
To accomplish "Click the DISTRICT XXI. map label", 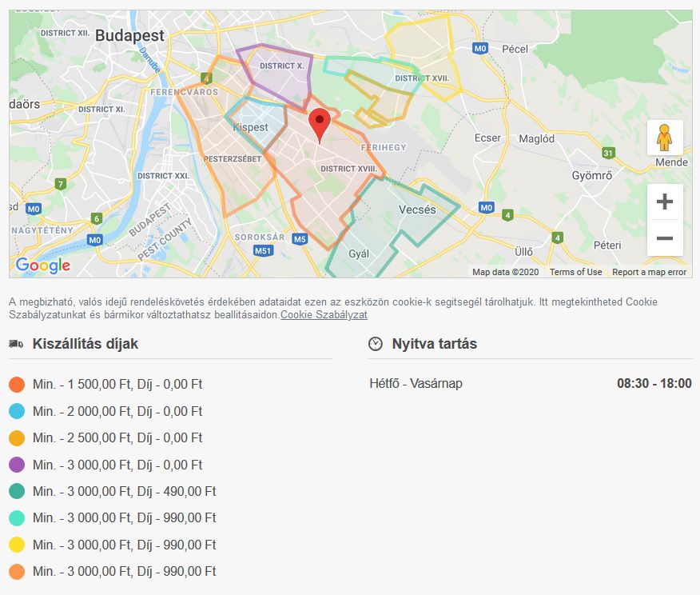I will click(x=163, y=176).
